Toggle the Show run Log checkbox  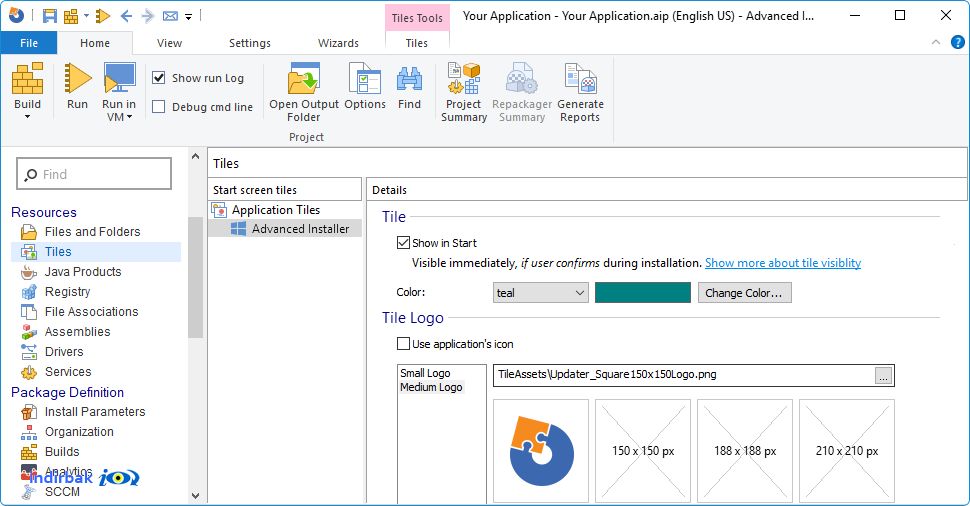159,77
